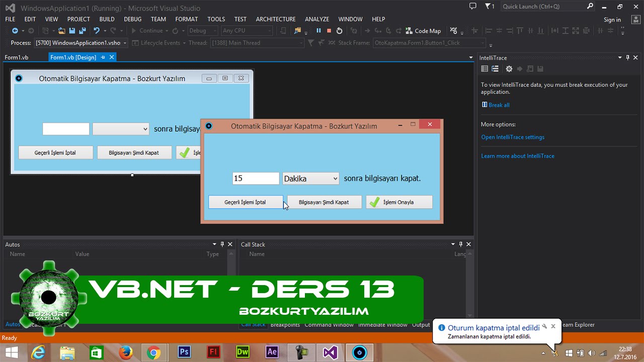644x362 pixels.
Task: Open the Debug configuration dropdown
Action: (x=202, y=31)
